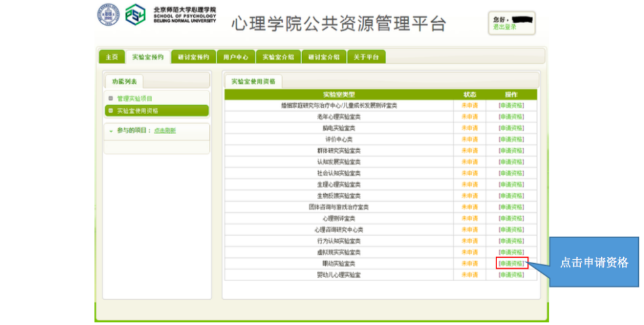Open the 主页 tab

111,57
